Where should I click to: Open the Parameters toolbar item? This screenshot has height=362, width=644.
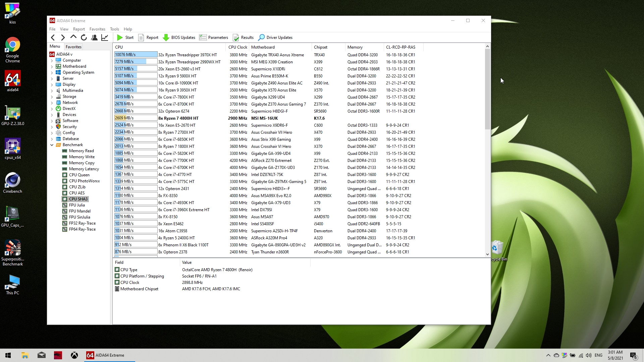pos(214,38)
